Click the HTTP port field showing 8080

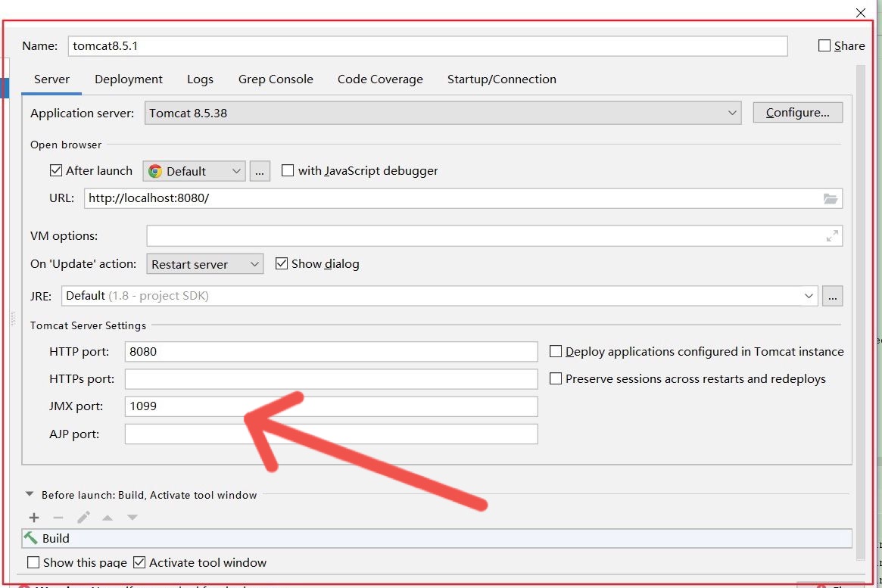tap(332, 352)
